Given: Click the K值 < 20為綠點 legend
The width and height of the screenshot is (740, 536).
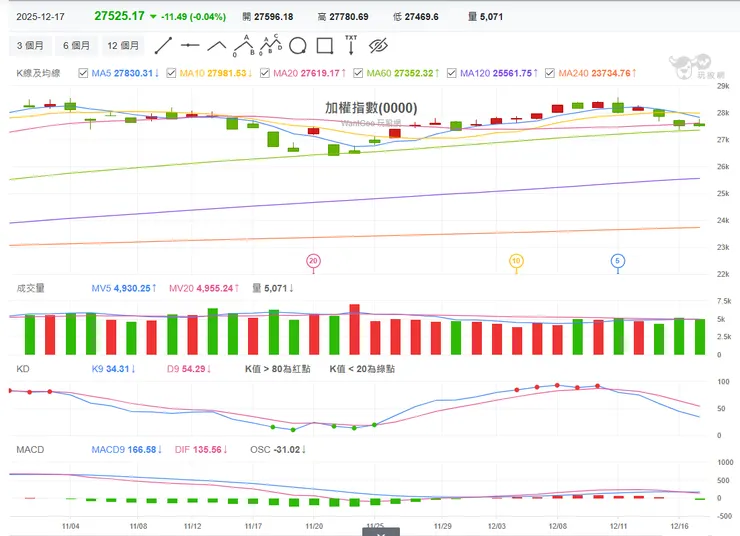Looking at the screenshot, I should click(x=362, y=369).
